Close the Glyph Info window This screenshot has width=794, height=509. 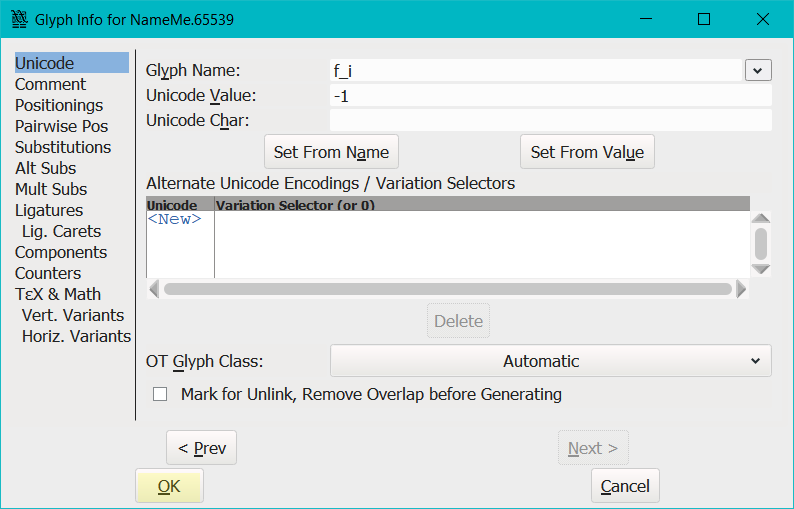pos(763,19)
